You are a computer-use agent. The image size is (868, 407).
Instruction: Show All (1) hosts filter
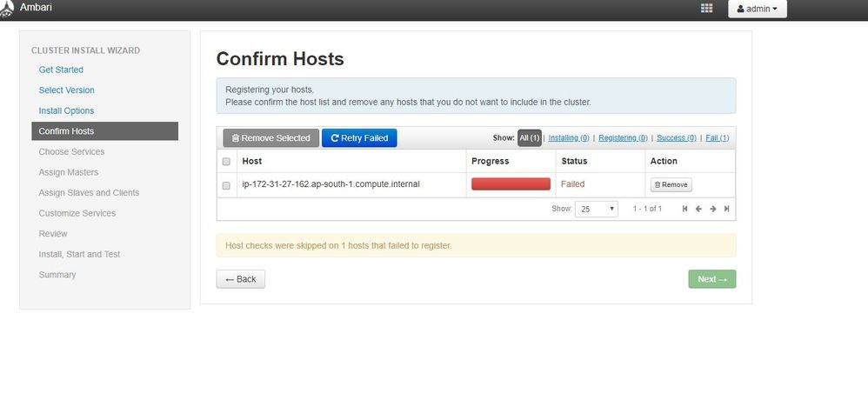point(529,138)
